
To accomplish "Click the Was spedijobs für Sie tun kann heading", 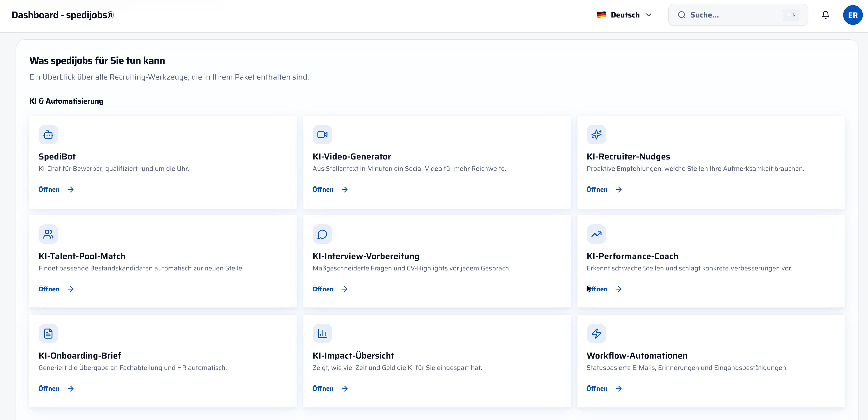I will [x=97, y=60].
